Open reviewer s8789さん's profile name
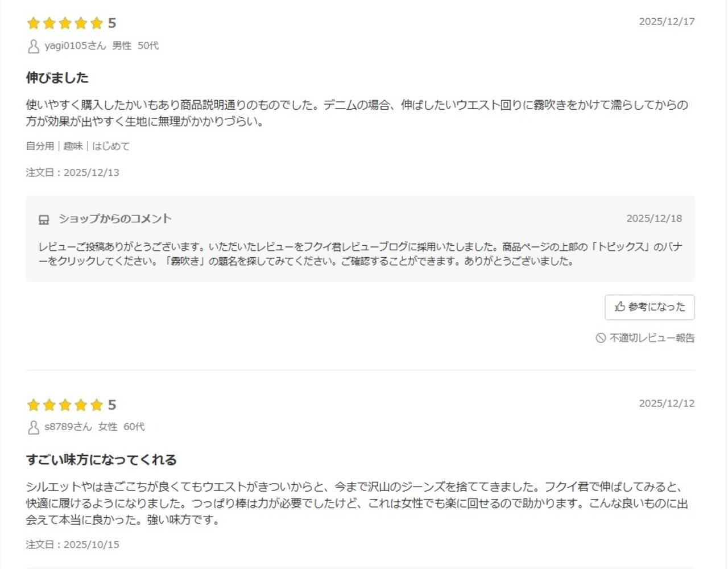Screen dimensions: 728x569 tap(68, 427)
